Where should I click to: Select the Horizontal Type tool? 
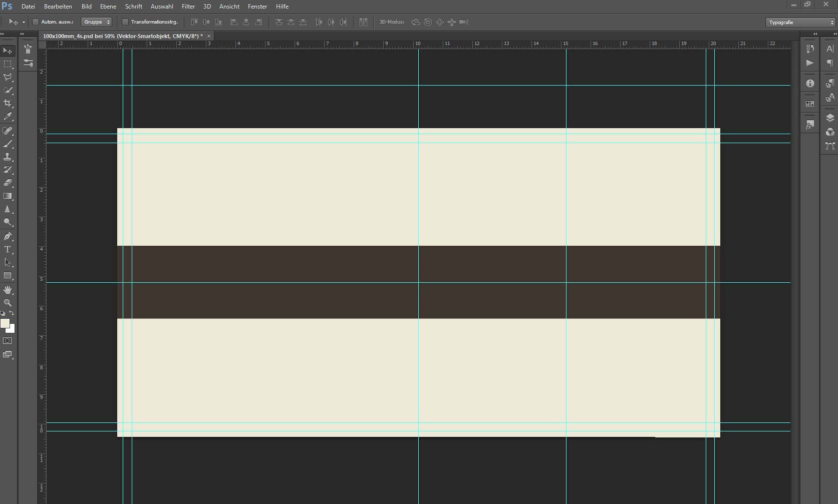click(8, 250)
